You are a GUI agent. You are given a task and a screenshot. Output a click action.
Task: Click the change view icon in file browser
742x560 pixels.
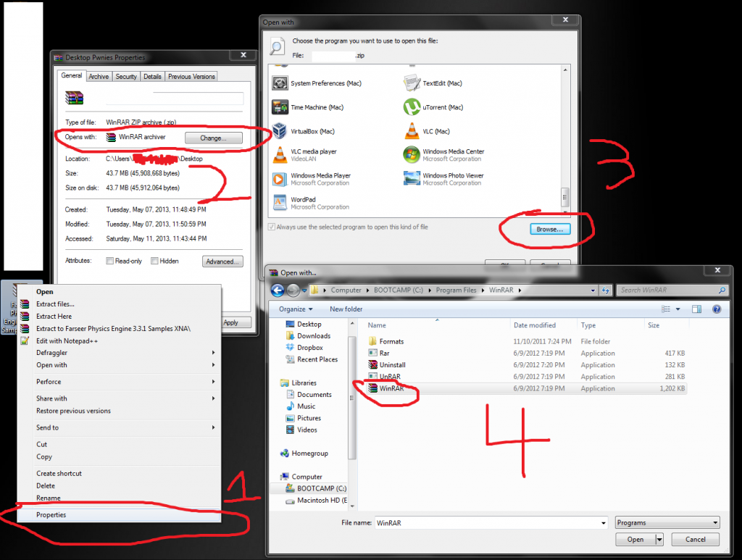666,309
